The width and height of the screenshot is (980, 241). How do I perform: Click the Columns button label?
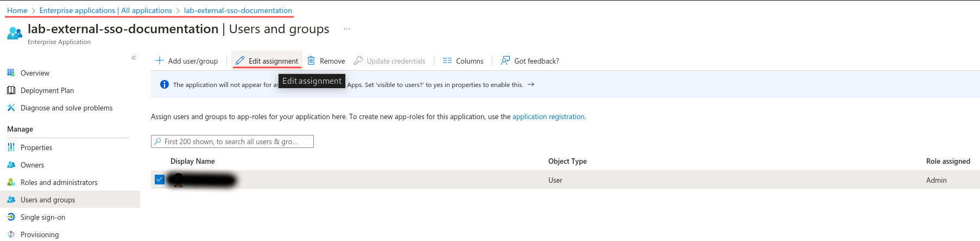point(470,61)
